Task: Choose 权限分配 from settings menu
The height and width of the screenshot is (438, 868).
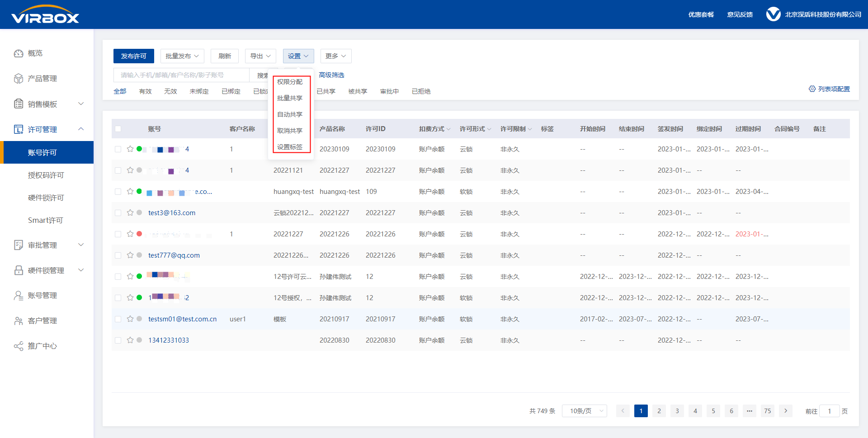Action: tap(290, 82)
